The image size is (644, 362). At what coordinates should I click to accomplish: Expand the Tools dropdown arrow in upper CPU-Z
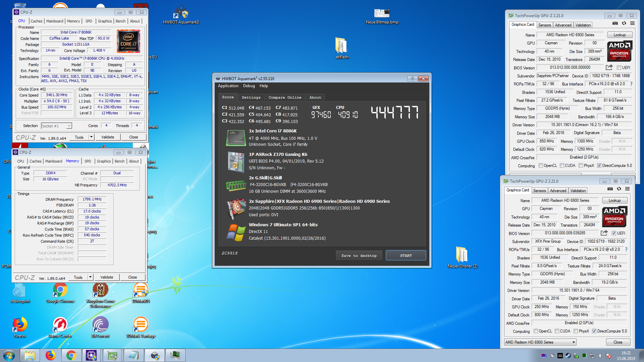pos(91,137)
